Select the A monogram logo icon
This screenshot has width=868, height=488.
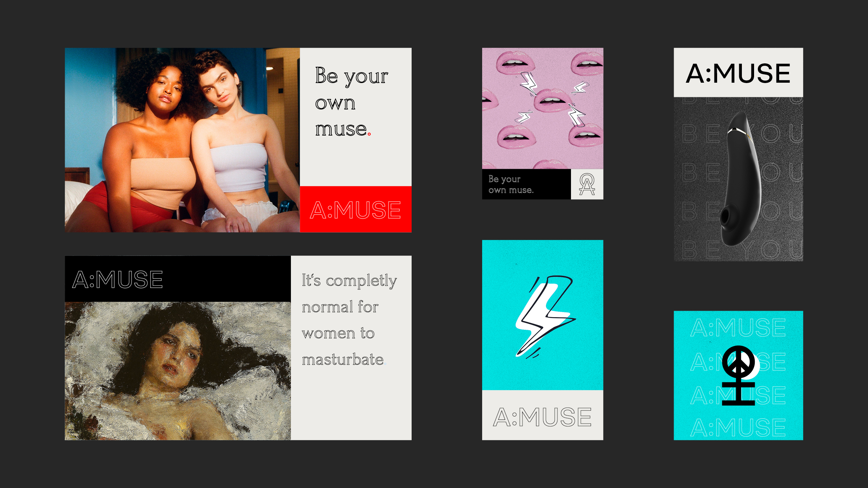(587, 184)
